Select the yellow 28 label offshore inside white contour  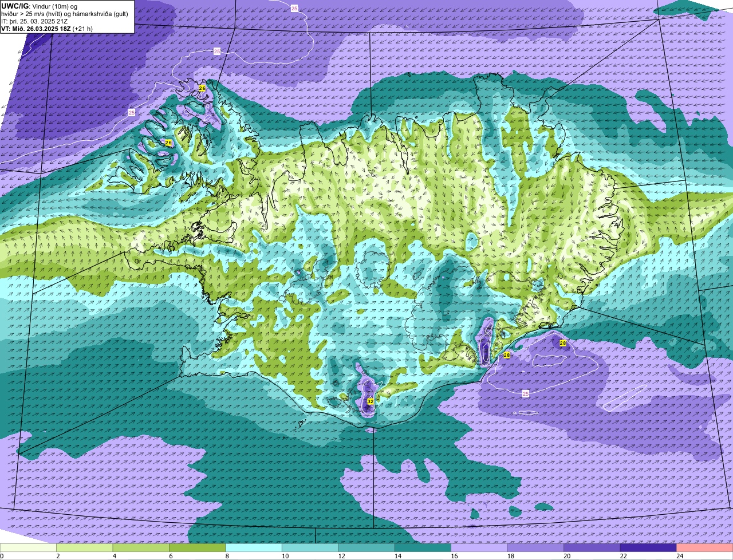click(x=563, y=343)
